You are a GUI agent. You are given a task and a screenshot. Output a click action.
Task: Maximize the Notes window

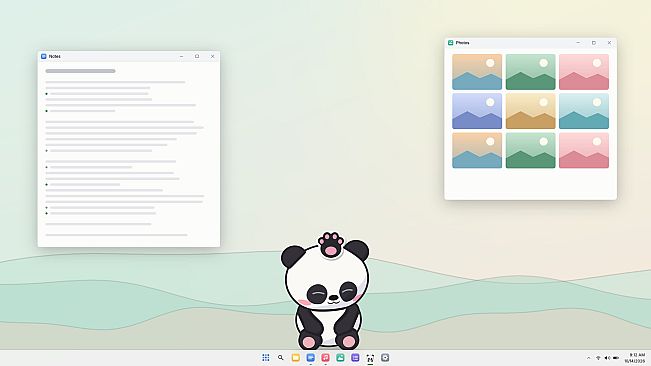point(197,56)
